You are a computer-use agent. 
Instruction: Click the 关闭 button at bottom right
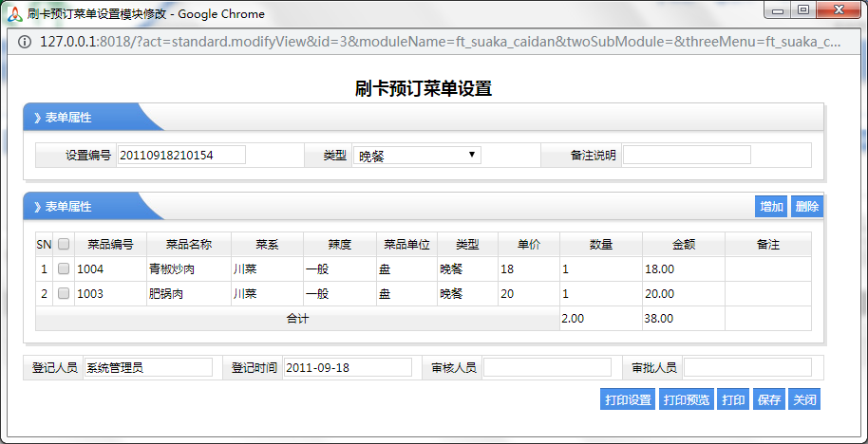[804, 400]
